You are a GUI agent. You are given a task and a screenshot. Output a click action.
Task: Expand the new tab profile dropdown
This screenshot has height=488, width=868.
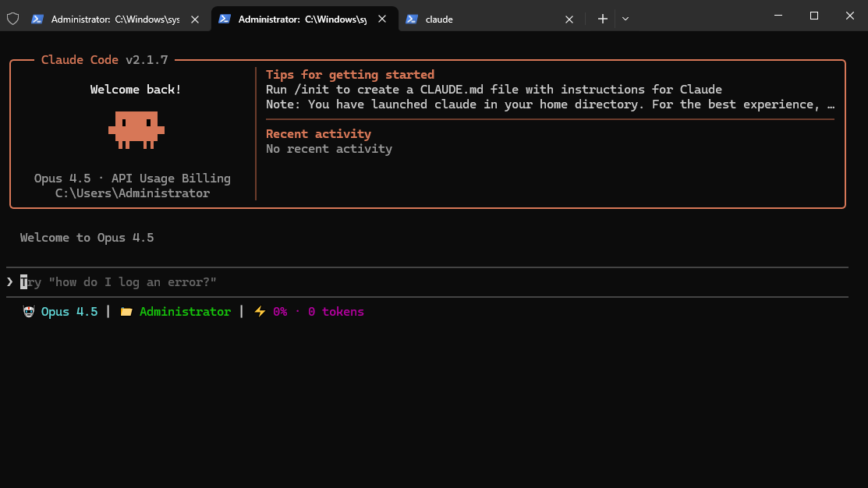pos(625,19)
